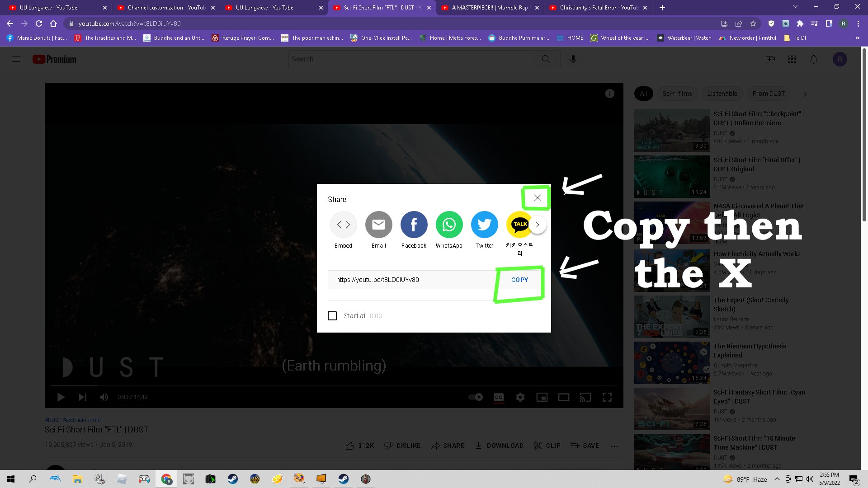Open the Final Offer video title

(757, 164)
